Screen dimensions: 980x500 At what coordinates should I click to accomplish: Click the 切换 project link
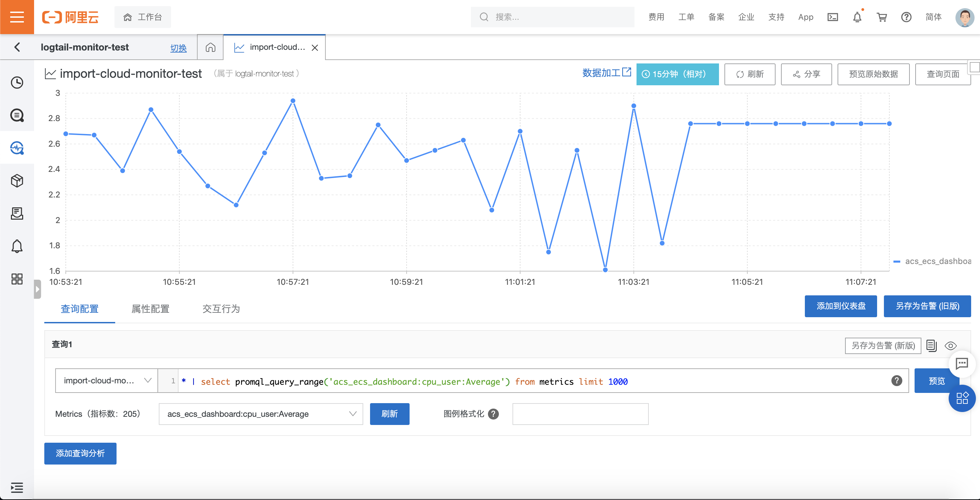point(178,48)
